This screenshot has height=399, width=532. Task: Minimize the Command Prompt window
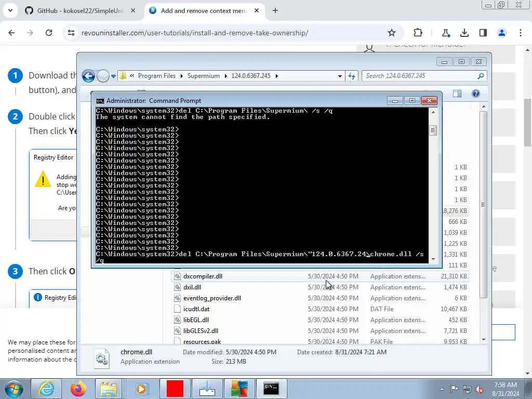(395, 101)
